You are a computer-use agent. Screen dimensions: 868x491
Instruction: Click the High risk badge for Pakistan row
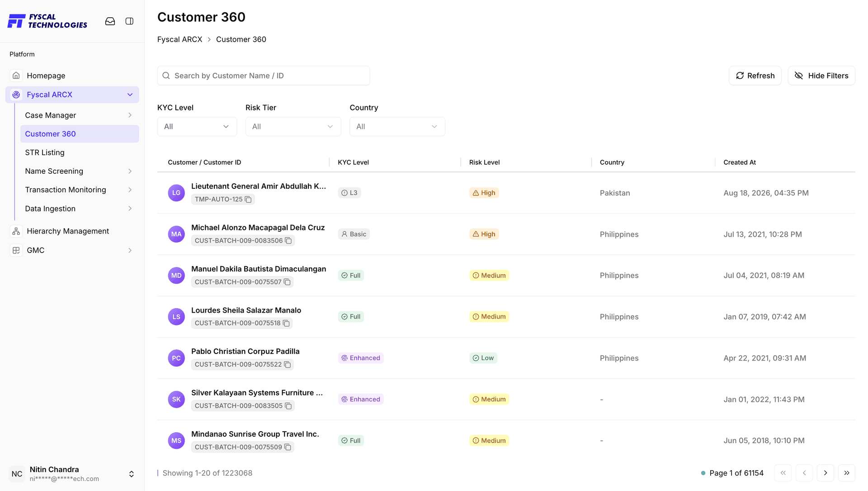[x=484, y=193]
